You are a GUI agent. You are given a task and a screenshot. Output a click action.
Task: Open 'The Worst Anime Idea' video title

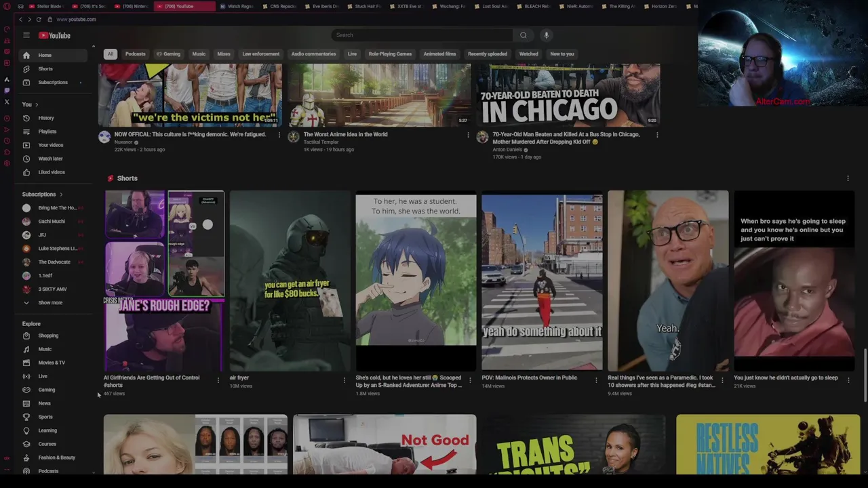[x=345, y=134]
